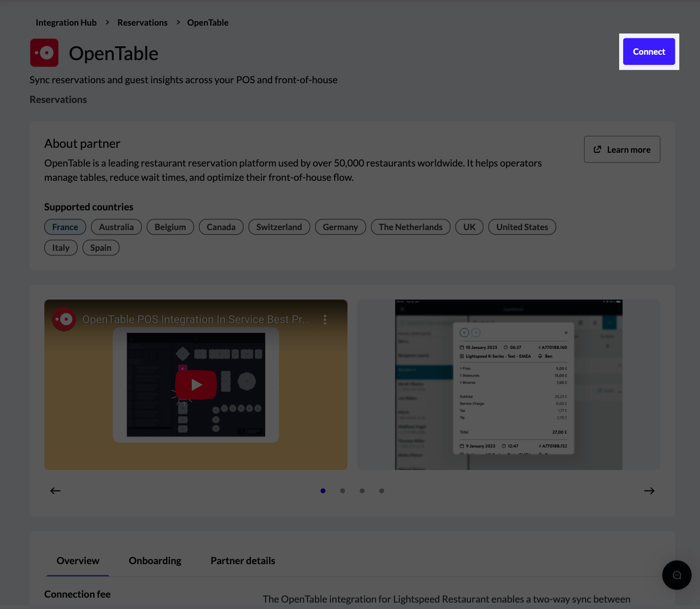This screenshot has width=700, height=609.
Task: Select the Overview tab
Action: coord(77,560)
